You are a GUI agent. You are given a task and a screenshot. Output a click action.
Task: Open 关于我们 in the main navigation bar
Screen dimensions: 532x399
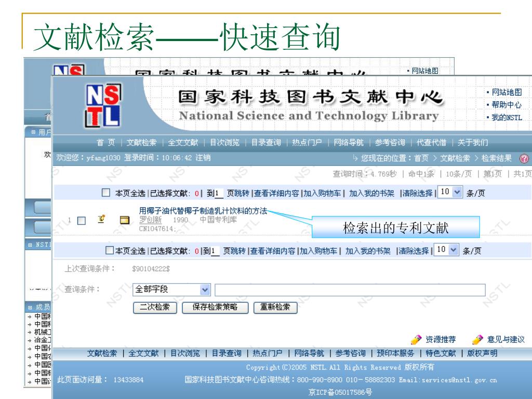473,142
